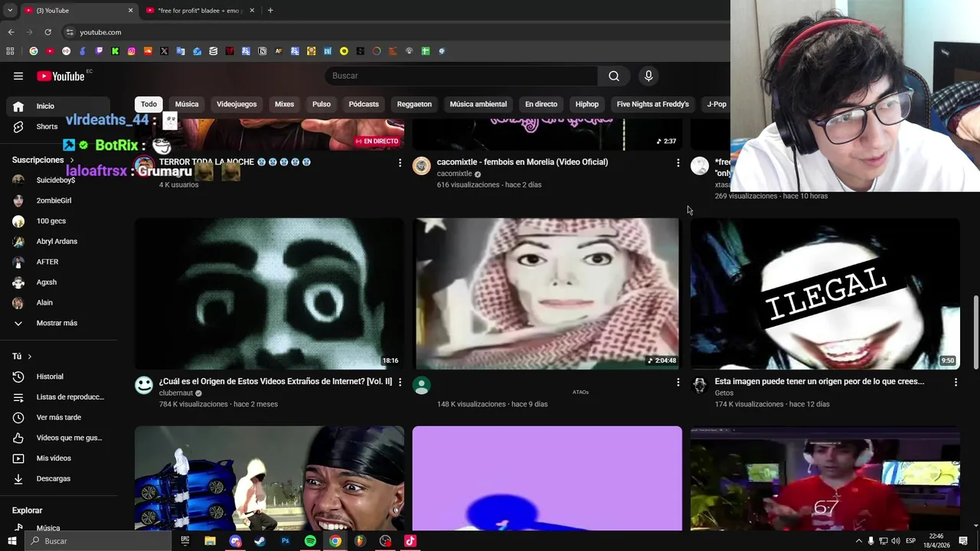Image resolution: width=980 pixels, height=551 pixels.
Task: Go back with browser back arrow
Action: (11, 32)
